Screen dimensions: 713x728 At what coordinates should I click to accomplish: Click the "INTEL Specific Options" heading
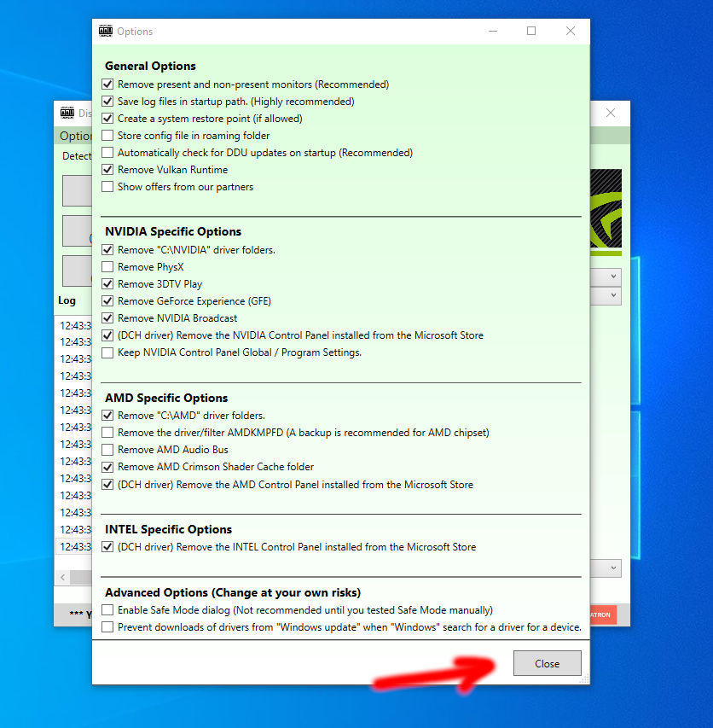pos(168,529)
